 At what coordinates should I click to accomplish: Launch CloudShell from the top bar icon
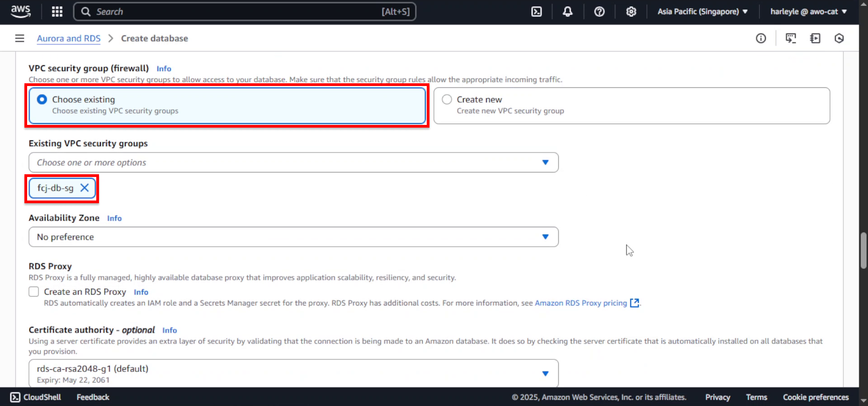(536, 12)
